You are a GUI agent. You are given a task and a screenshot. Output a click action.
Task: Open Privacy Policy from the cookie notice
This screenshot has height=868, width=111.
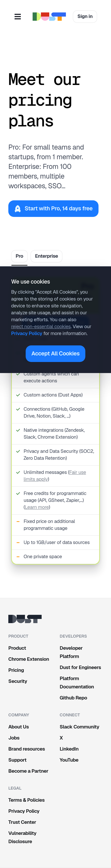(27, 333)
